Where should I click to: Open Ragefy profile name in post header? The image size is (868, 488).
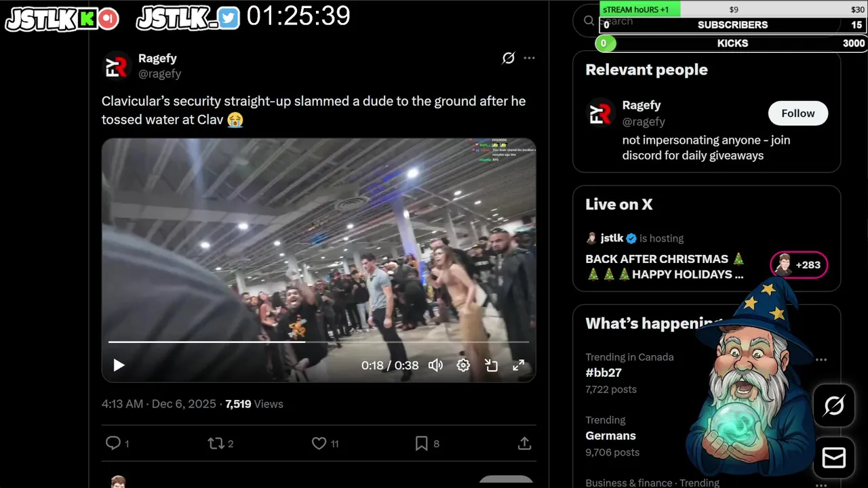click(157, 58)
